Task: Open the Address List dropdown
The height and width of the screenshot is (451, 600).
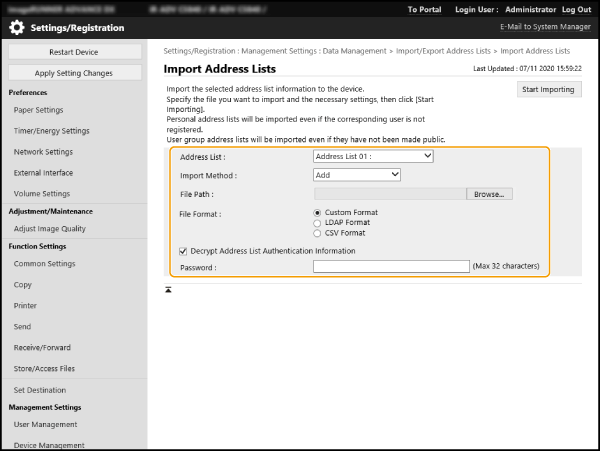Action: point(373,156)
